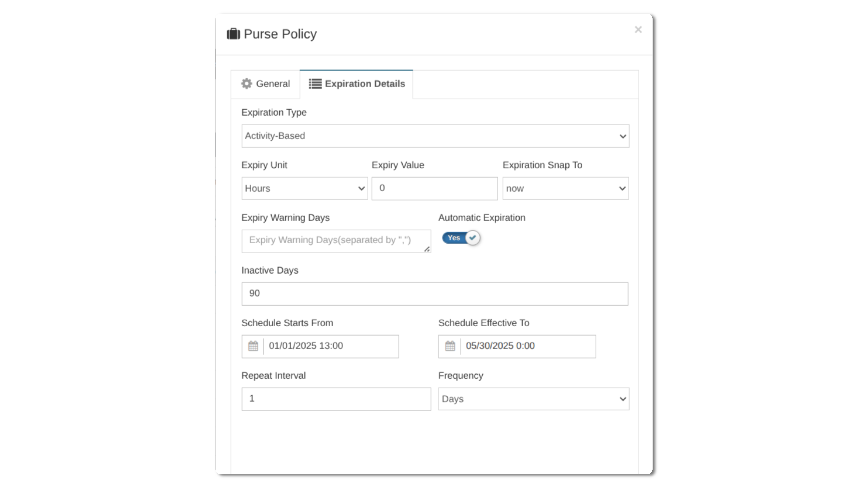Click the list icon on Expiration Details tab

point(315,84)
